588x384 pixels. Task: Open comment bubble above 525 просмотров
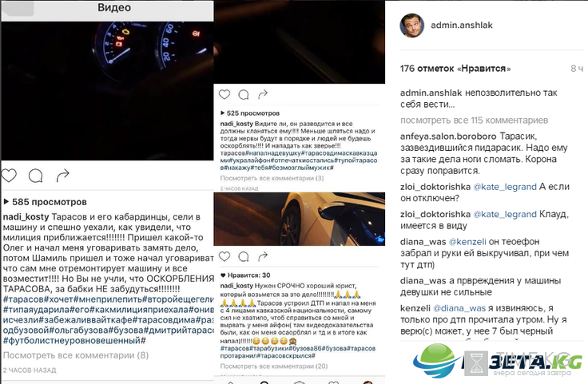[244, 95]
